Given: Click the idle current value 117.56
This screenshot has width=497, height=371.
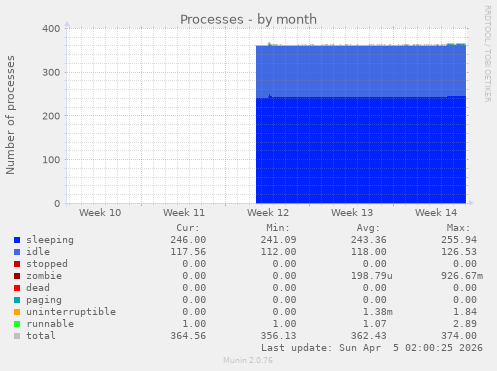Looking at the screenshot, I should coord(188,252).
